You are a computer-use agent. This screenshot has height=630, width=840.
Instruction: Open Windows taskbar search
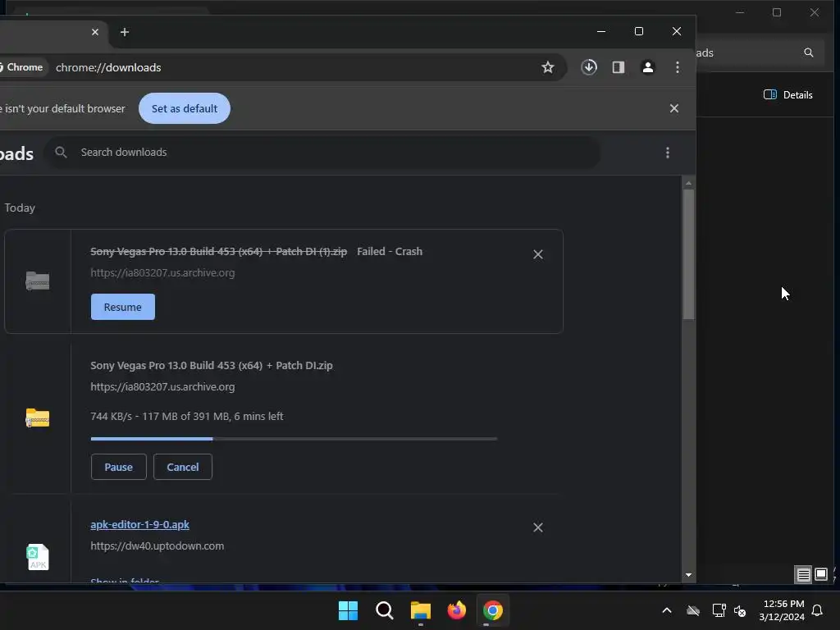(385, 610)
